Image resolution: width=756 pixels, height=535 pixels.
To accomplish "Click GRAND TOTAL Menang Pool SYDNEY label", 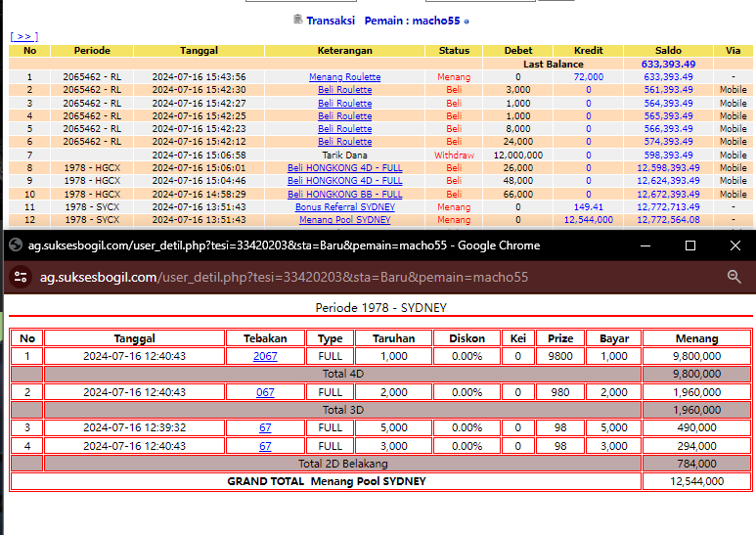I will coord(327,481).
